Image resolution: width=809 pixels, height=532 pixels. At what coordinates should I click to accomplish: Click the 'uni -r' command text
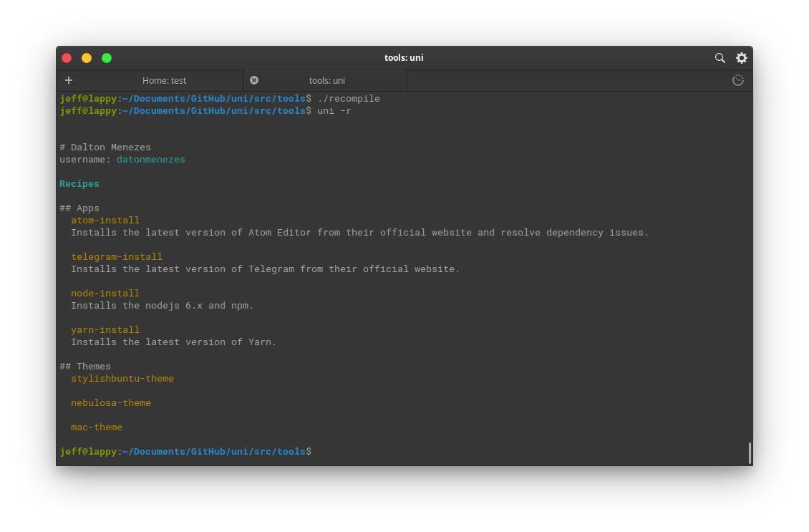point(334,111)
